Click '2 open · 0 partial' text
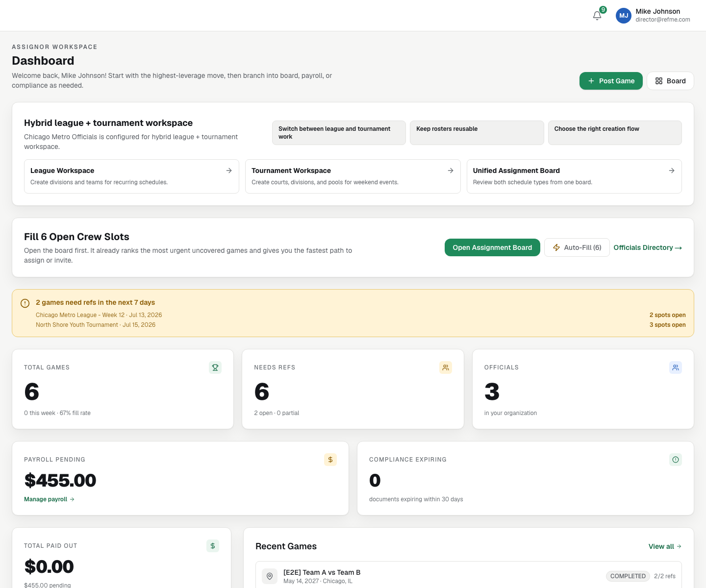 277,413
